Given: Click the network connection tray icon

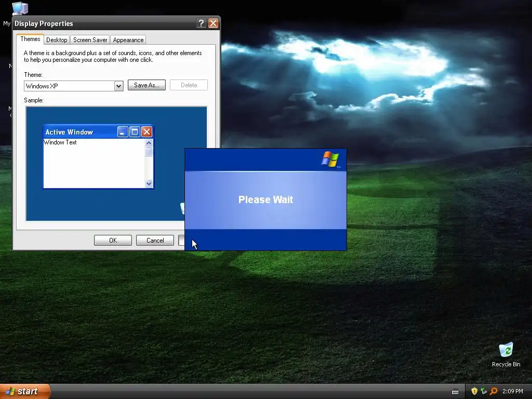Looking at the screenshot, I should 484,391.
